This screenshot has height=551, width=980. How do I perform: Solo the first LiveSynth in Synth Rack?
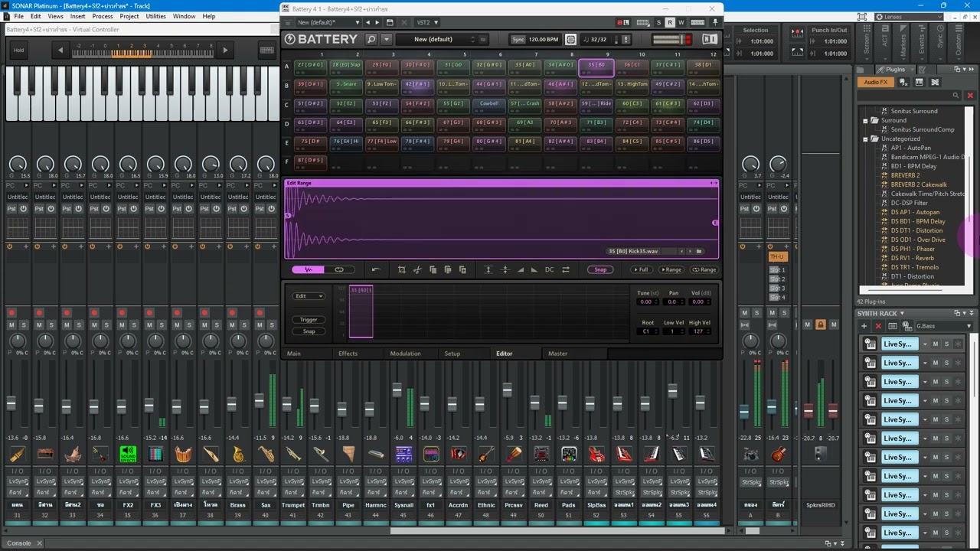point(946,344)
